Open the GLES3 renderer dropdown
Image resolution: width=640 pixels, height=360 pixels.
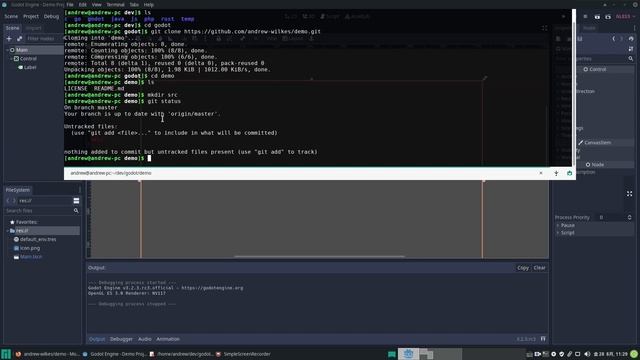[x=625, y=16]
